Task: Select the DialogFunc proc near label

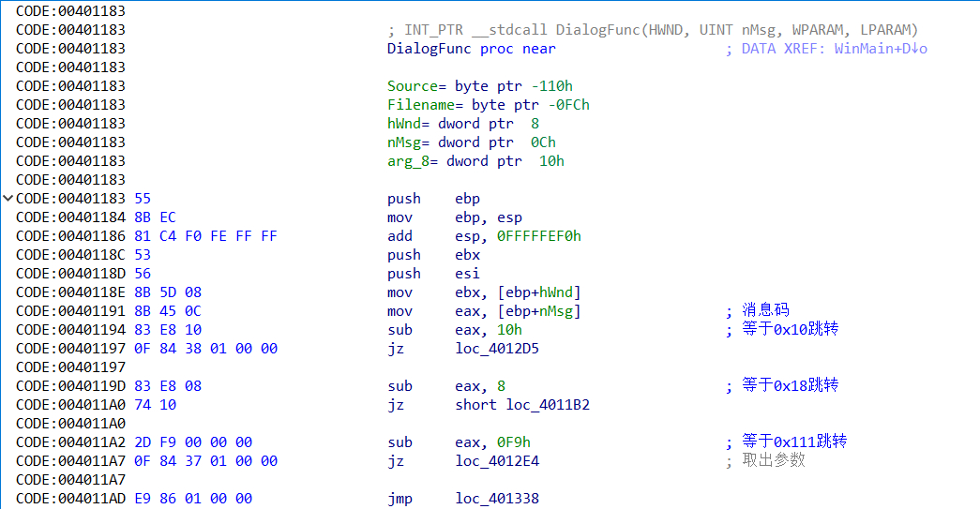Action: click(471, 49)
